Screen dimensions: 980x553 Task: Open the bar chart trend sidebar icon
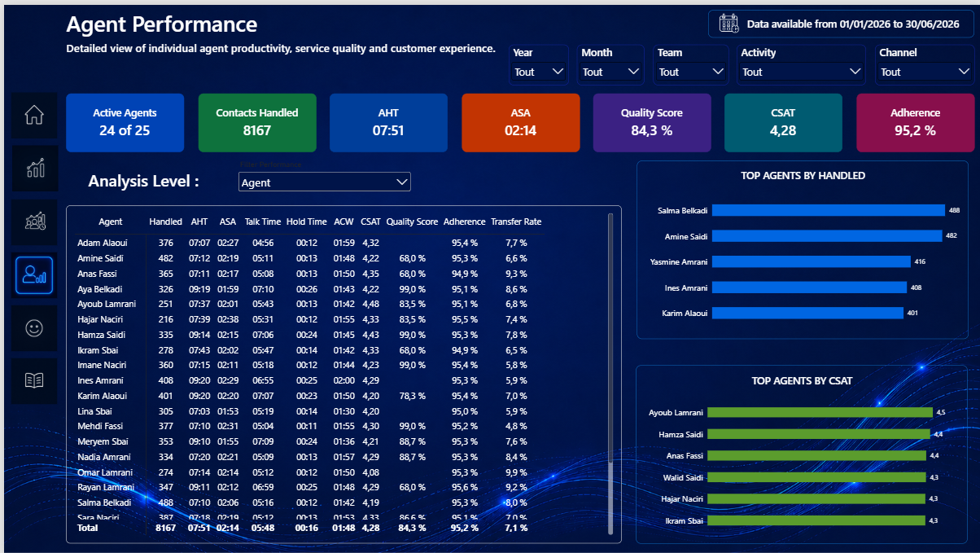point(34,169)
